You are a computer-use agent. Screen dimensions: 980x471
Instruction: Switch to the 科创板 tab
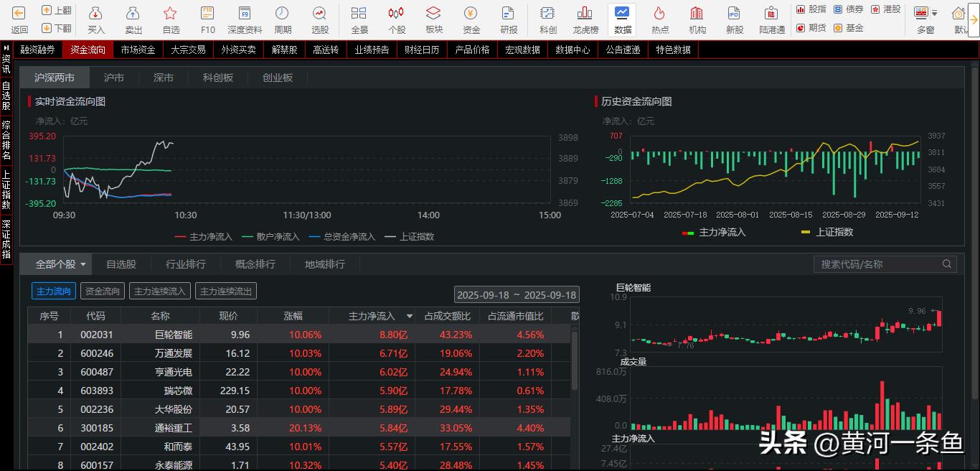(217, 78)
